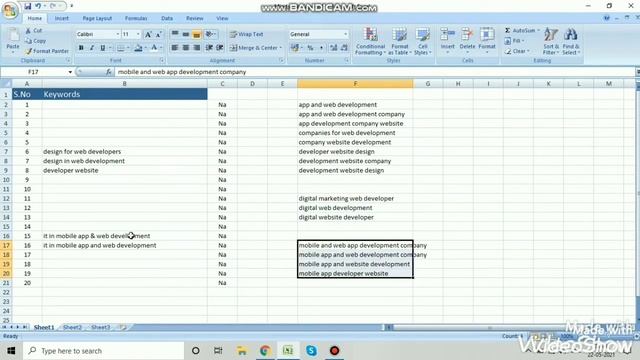This screenshot has width=640, height=360.
Task: Click the taskbar search box
Action: [x=104, y=351]
